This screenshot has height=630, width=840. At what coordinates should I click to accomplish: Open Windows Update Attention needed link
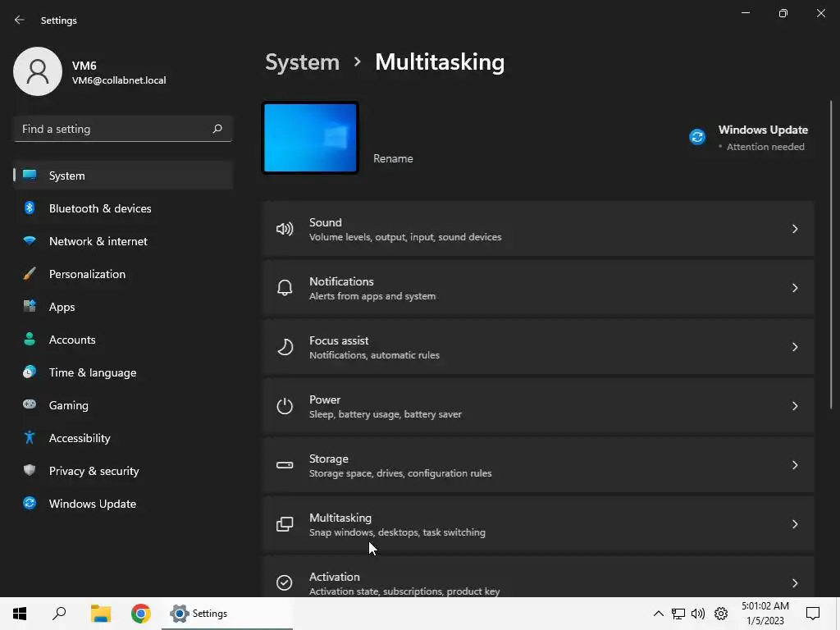coord(748,138)
